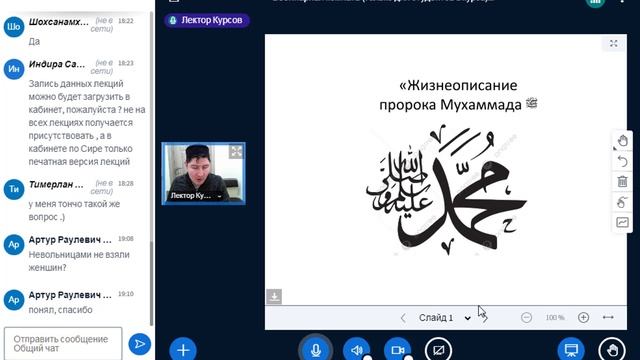Open the Слайд 1 slide dropdown

click(444, 318)
